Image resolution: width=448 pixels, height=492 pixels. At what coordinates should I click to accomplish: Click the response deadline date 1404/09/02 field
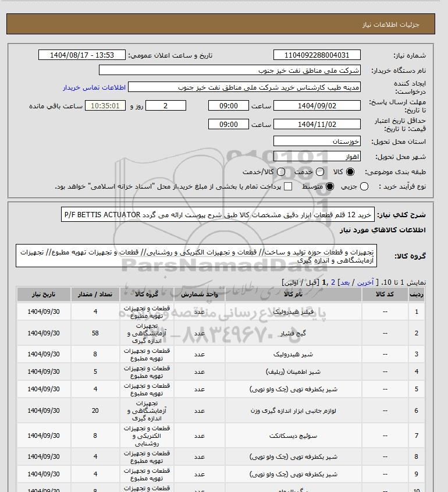tap(317, 105)
